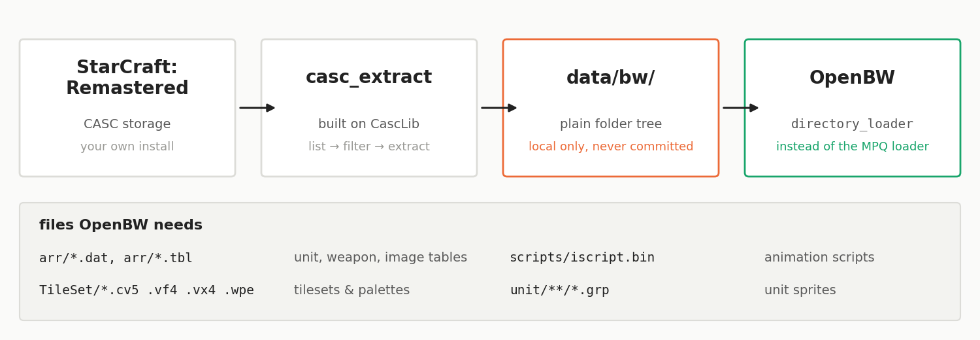Click 'your own install' caption
Viewport: 980px width, 340px height.
tap(127, 147)
